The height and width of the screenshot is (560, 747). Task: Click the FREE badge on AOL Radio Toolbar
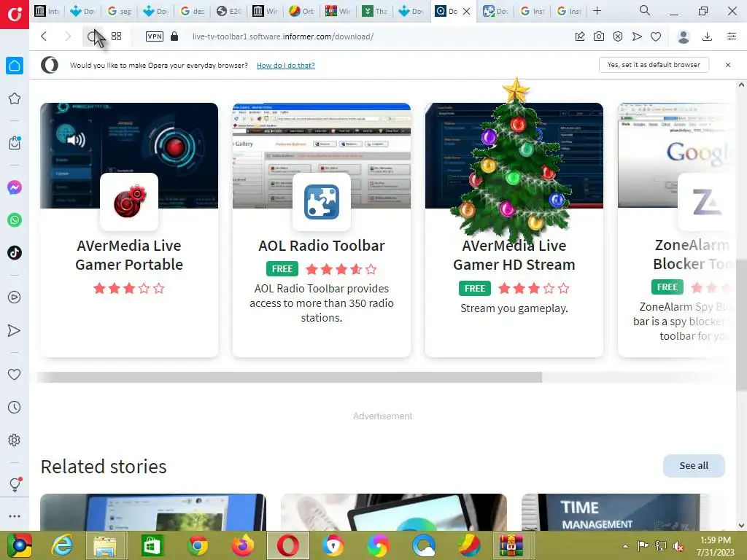pos(282,269)
